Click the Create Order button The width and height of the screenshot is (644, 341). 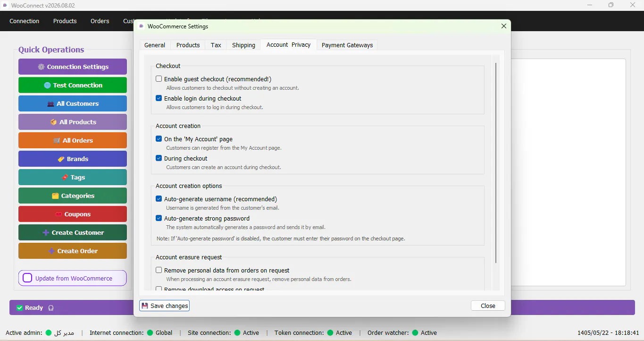tap(73, 251)
